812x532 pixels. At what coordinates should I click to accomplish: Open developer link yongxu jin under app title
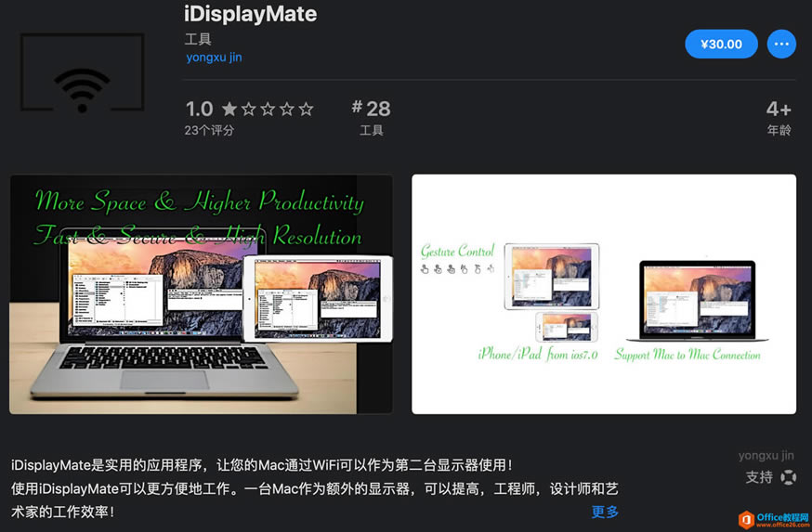pos(214,58)
